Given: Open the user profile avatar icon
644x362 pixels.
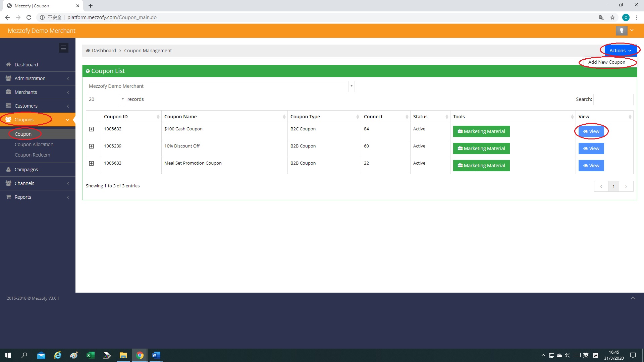Looking at the screenshot, I should tap(621, 31).
